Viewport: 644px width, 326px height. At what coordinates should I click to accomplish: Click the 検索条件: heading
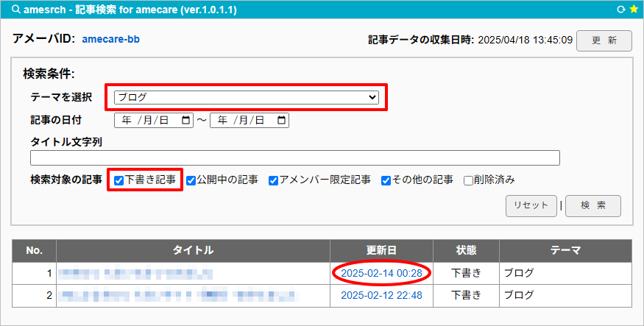point(49,74)
